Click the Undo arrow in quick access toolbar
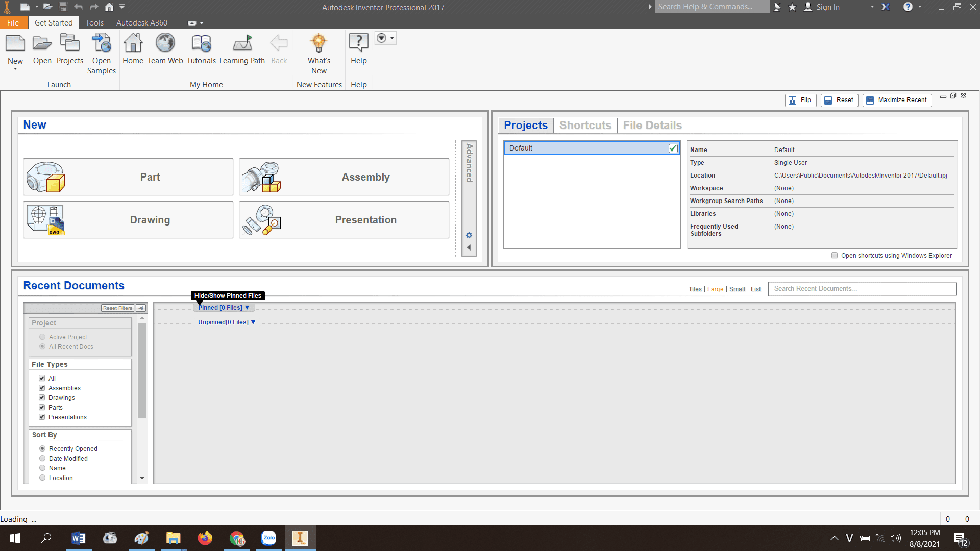 click(78, 7)
